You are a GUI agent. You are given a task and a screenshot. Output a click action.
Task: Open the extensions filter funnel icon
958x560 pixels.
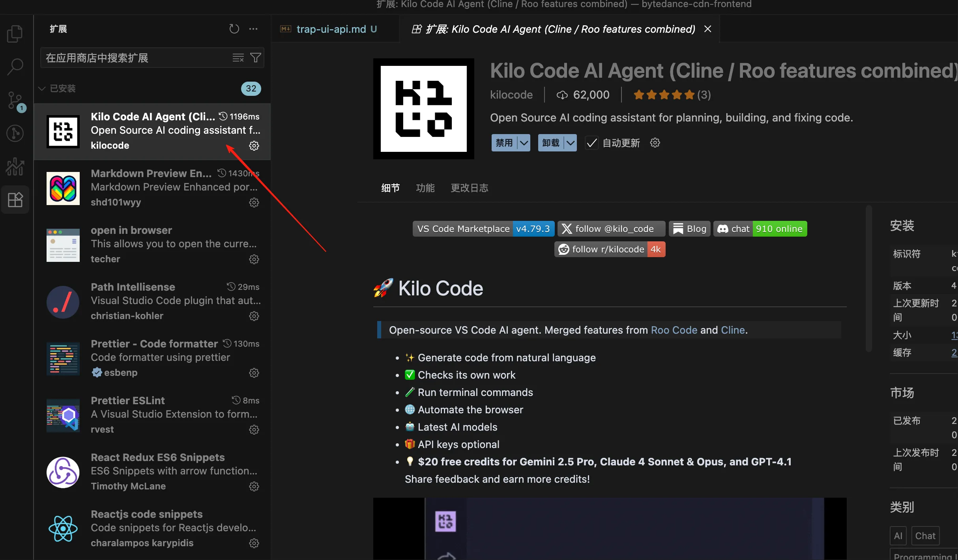(256, 58)
